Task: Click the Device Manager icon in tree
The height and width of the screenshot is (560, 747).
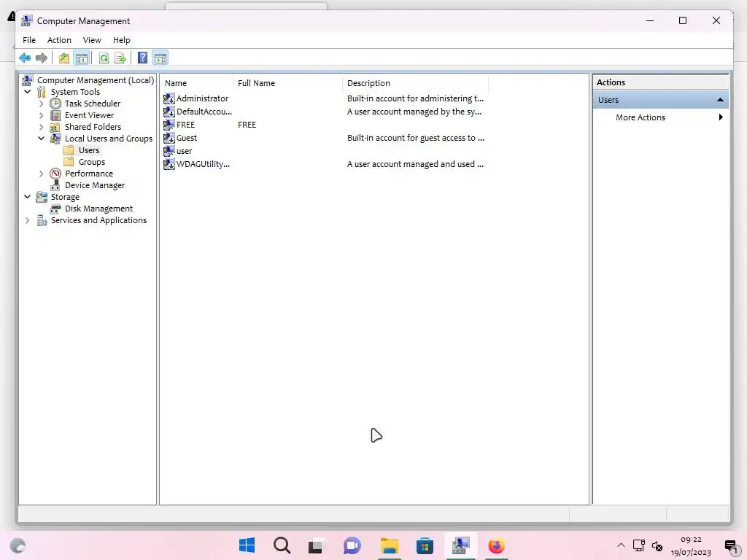Action: pos(55,185)
